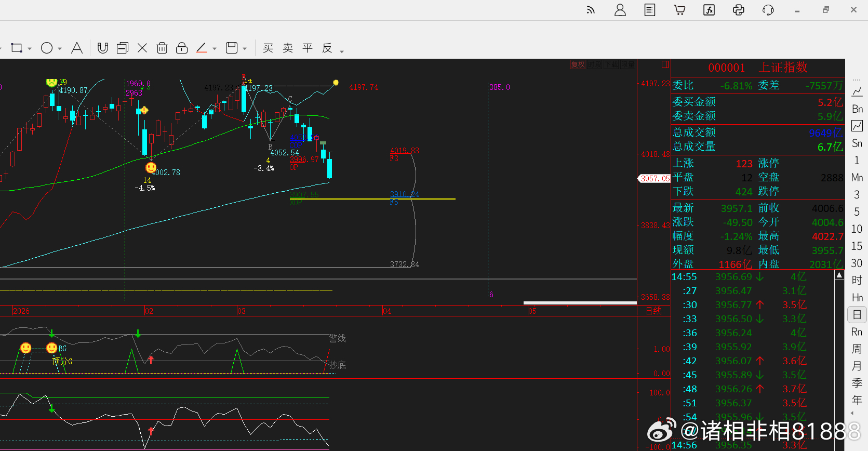Toggle the 限量 limit button
Image resolution: width=868 pixels, height=451 pixels.
pyautogui.click(x=627, y=64)
